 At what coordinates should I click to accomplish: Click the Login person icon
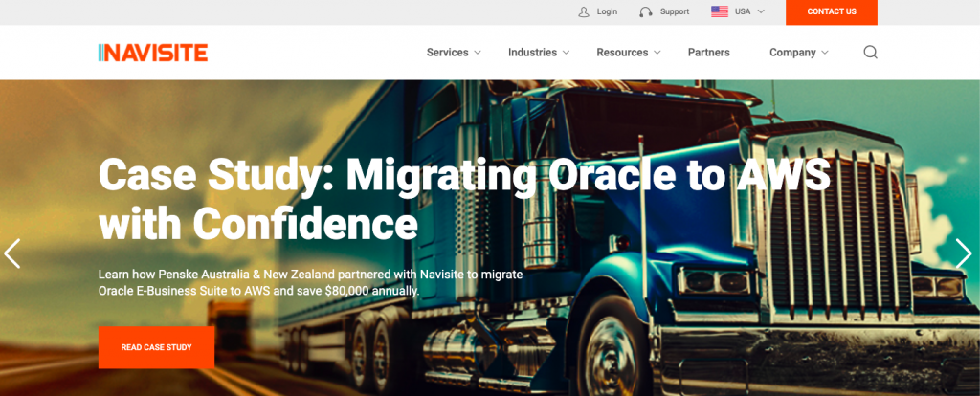(584, 11)
